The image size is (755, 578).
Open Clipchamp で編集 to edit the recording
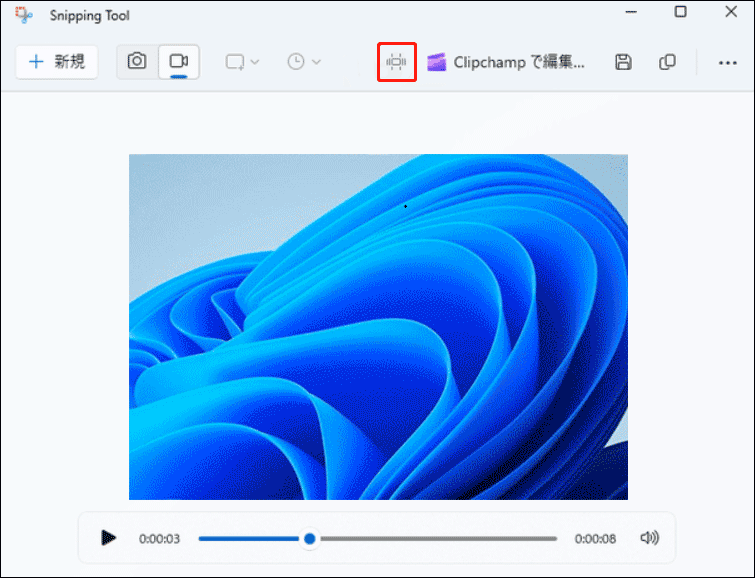pyautogui.click(x=506, y=62)
